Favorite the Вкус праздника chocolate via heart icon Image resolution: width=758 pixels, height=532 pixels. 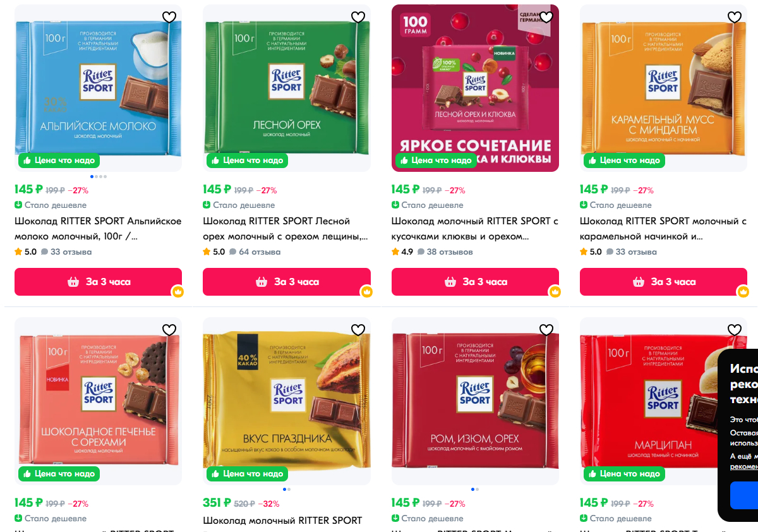[358, 330]
